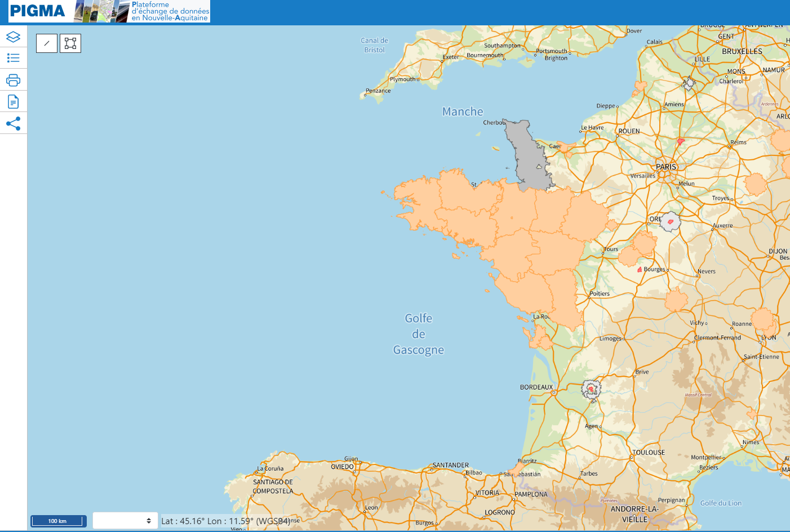Click the Bourges label
790x532 pixels.
coord(655,270)
